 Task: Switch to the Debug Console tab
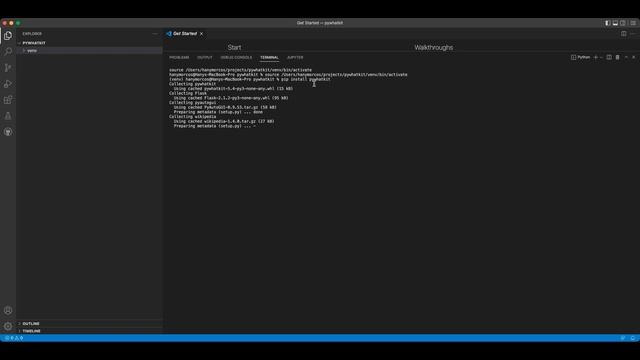pyautogui.click(x=236, y=58)
